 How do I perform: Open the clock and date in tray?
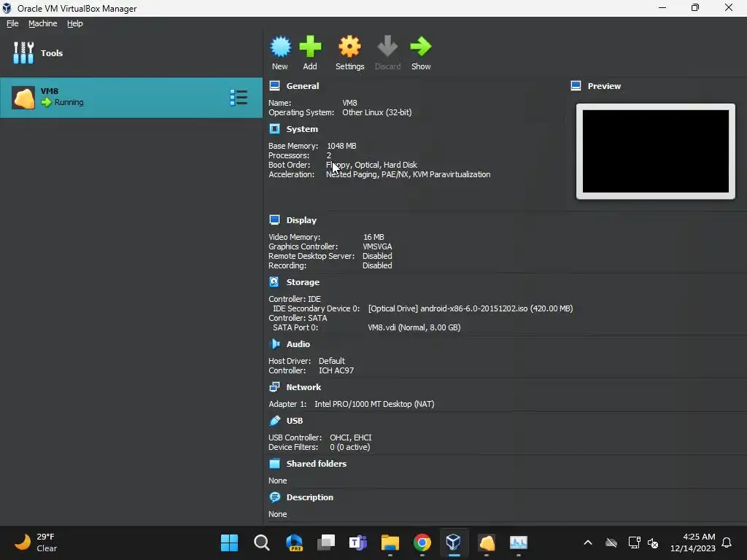coord(693,542)
